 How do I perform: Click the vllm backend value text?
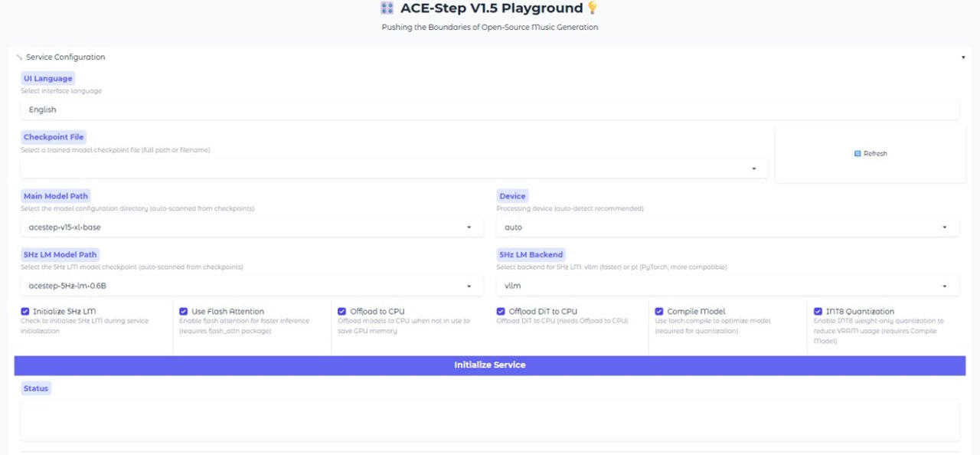(x=512, y=286)
